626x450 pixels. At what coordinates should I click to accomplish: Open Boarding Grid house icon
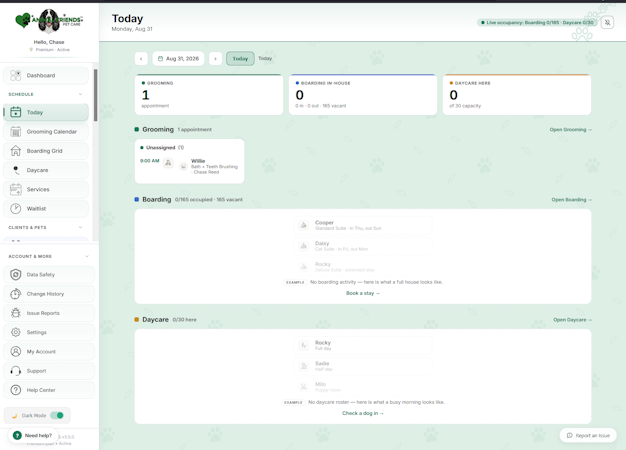[16, 151]
